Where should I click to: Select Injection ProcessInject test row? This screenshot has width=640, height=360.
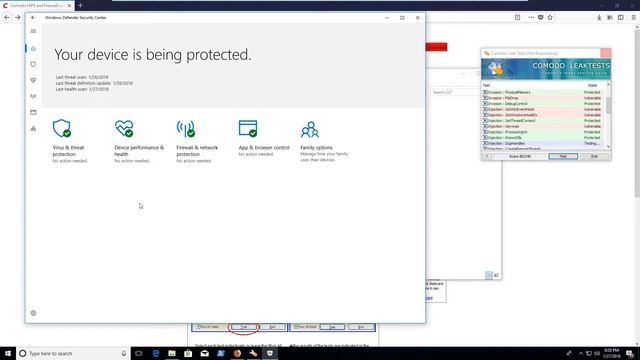[x=542, y=132]
